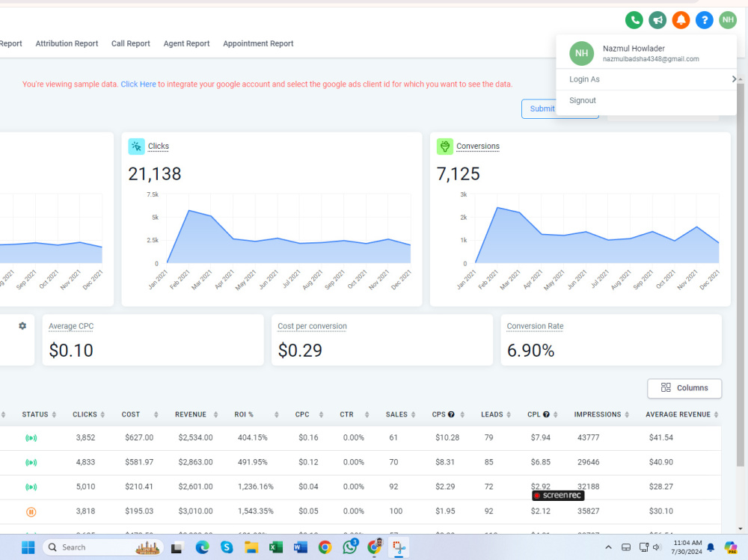This screenshot has width=748, height=560.
Task: Click the Conversions card title
Action: click(x=477, y=146)
